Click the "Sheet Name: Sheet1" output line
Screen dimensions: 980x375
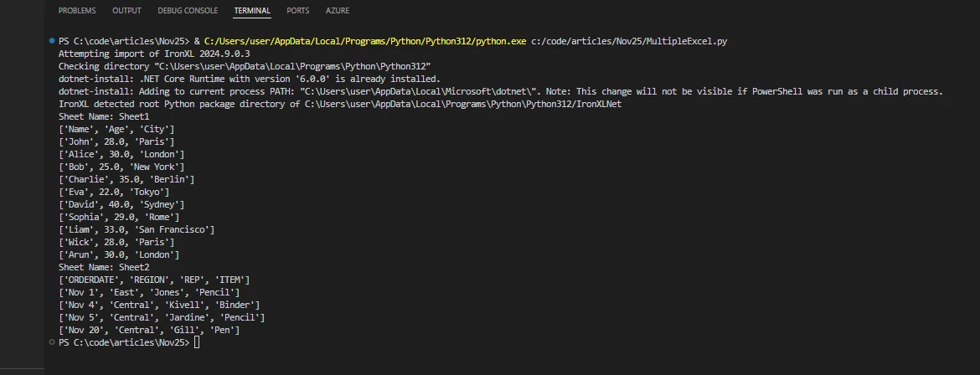104,116
